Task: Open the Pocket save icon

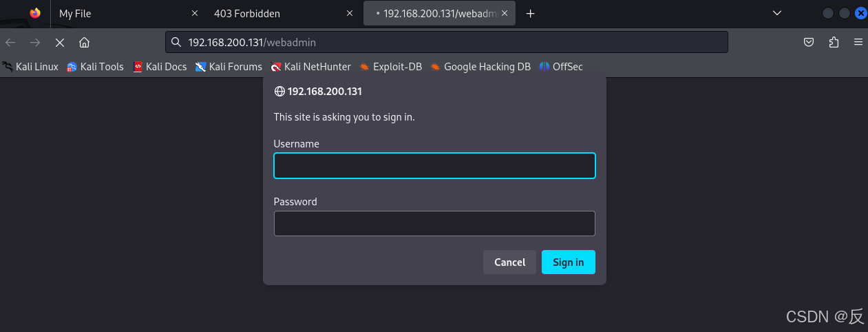Action: [809, 43]
